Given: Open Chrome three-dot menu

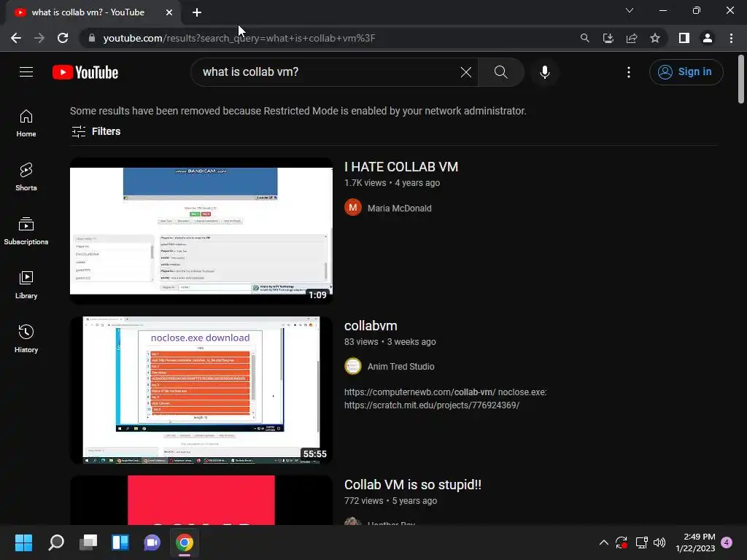Looking at the screenshot, I should coord(731,38).
